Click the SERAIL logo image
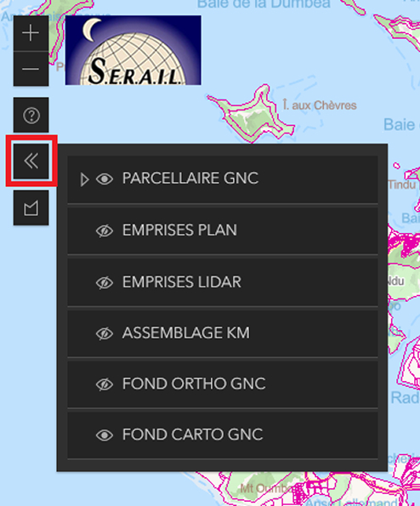 (133, 50)
